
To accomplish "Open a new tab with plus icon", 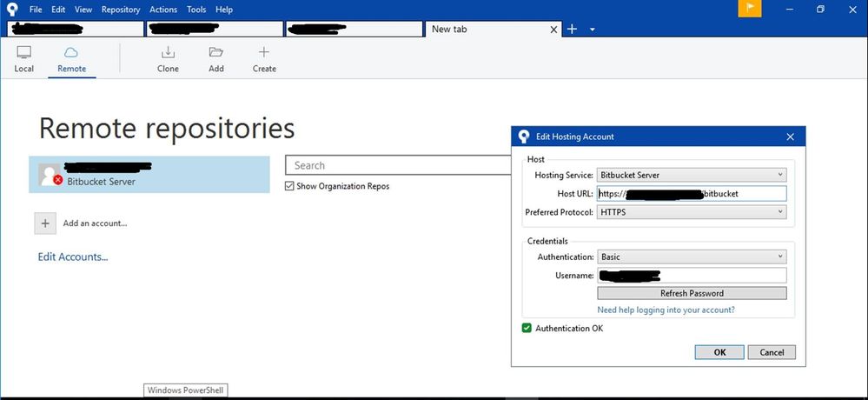I will point(573,29).
